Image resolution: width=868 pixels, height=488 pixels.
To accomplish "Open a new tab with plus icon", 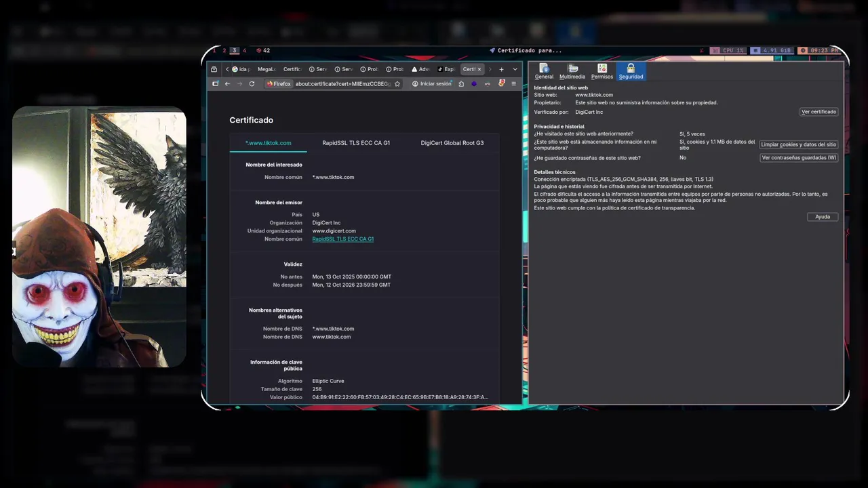I will tap(501, 69).
